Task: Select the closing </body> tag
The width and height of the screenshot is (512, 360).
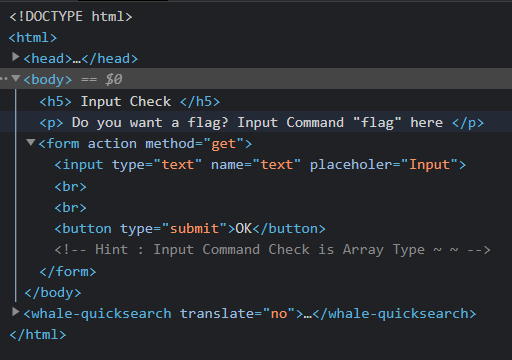Action: (53, 293)
